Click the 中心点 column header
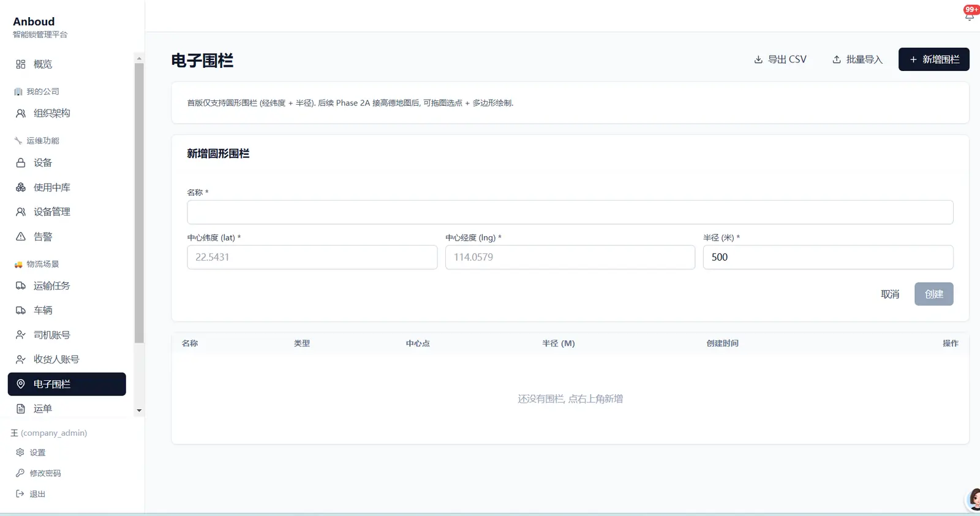Viewport: 980px width, 516px height. pyautogui.click(x=418, y=343)
